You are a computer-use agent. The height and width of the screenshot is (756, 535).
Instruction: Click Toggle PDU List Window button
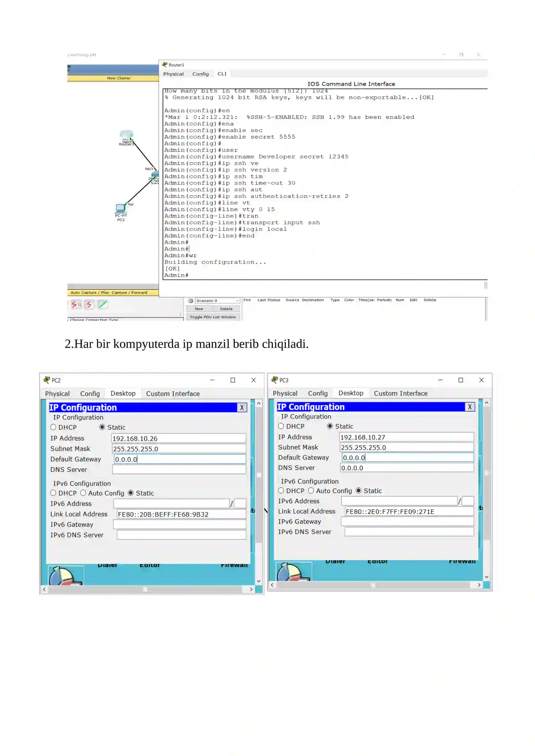coord(213,317)
